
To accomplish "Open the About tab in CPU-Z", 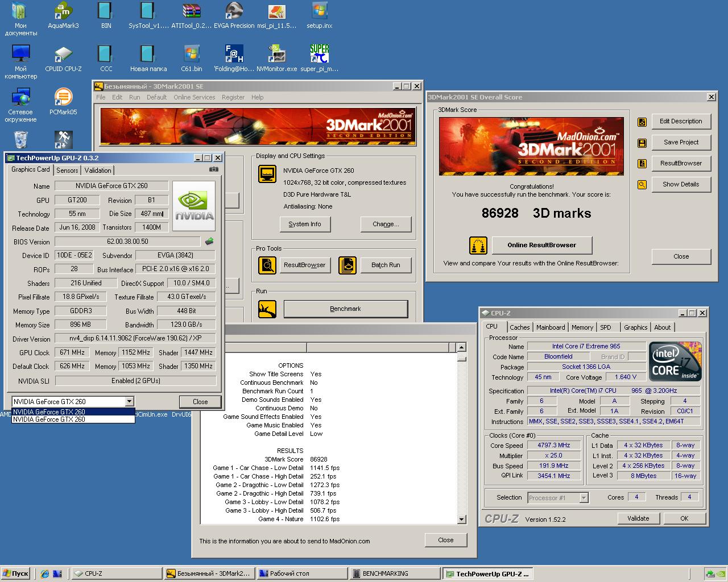I will [662, 327].
